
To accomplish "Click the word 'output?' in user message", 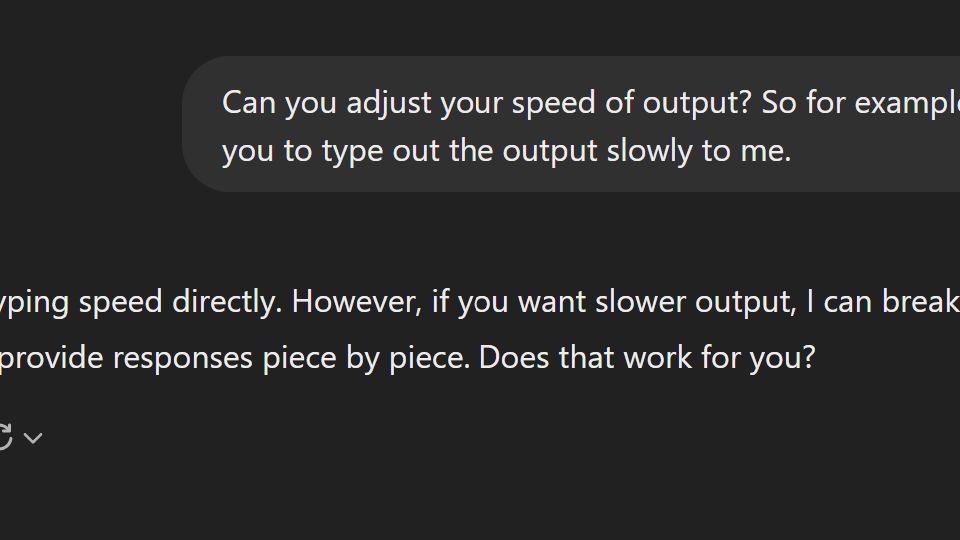I will 697,103.
